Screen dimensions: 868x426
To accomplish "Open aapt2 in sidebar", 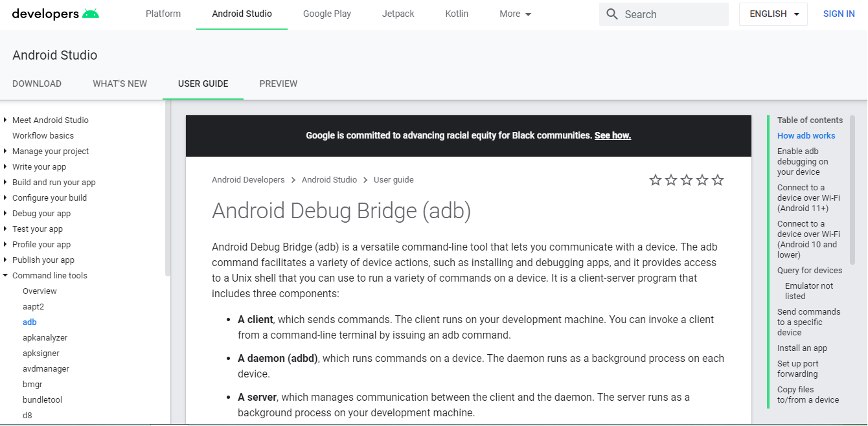I will click(x=33, y=306).
